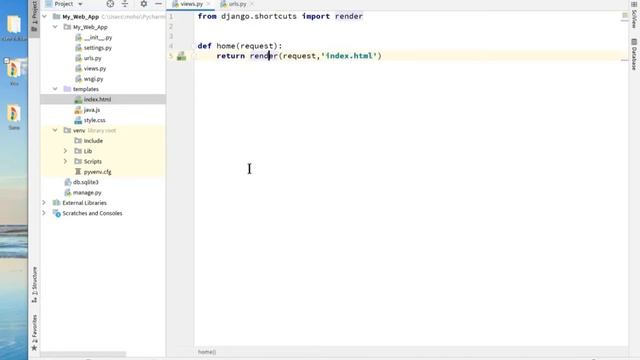640x360 pixels.
Task: Select pyvenv.cfg in the project tree
Action: [x=93, y=172]
